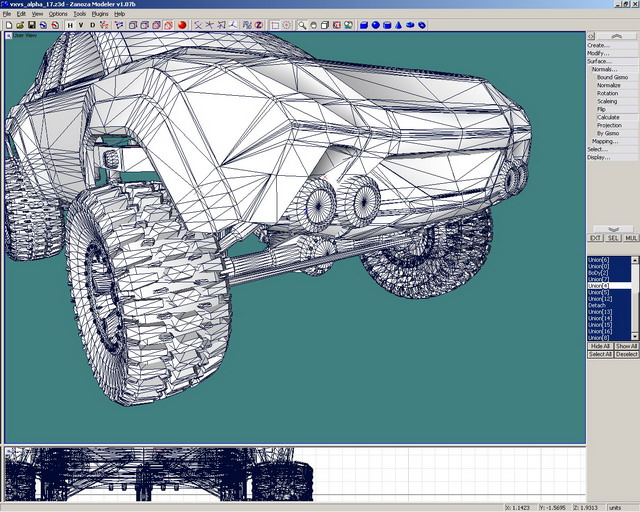Toggle the SEL mode button
The height and width of the screenshot is (512, 640).
click(613, 238)
